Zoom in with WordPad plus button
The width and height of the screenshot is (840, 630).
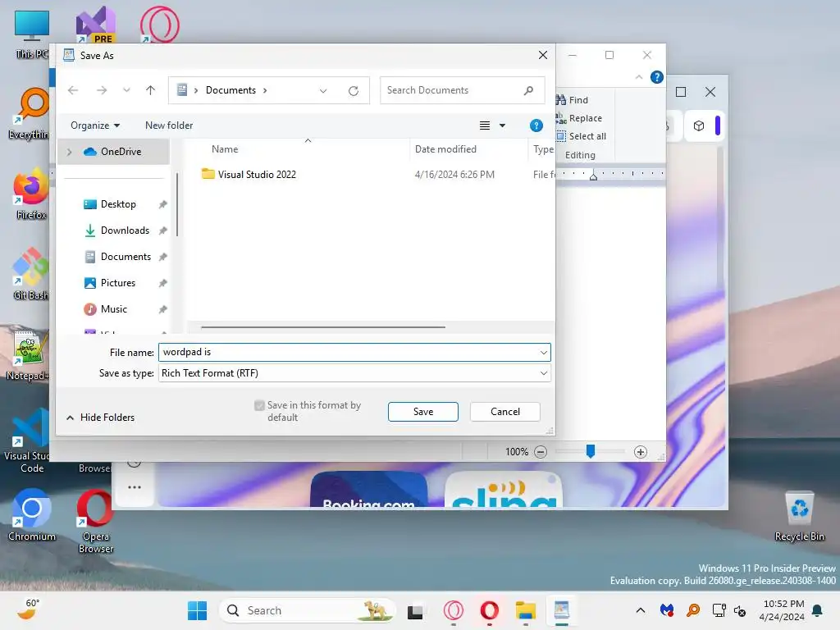point(640,452)
